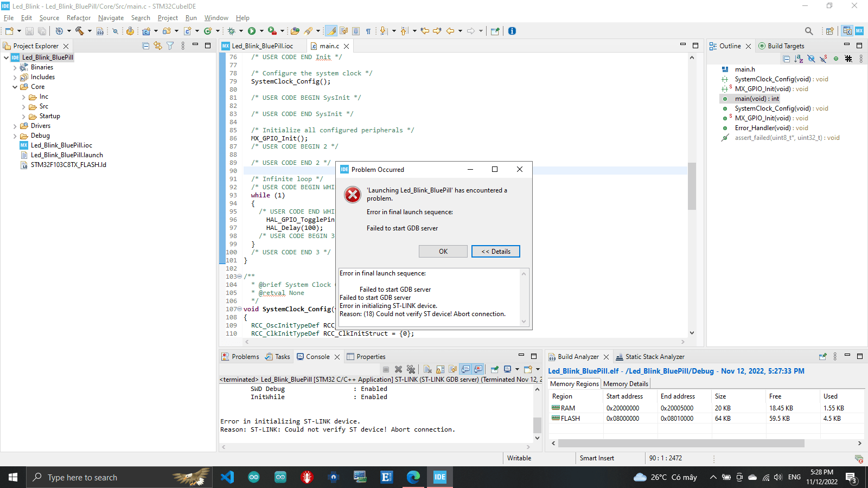Open the Run button dropdown arrow
Screen dimensions: 868x488
click(261, 31)
